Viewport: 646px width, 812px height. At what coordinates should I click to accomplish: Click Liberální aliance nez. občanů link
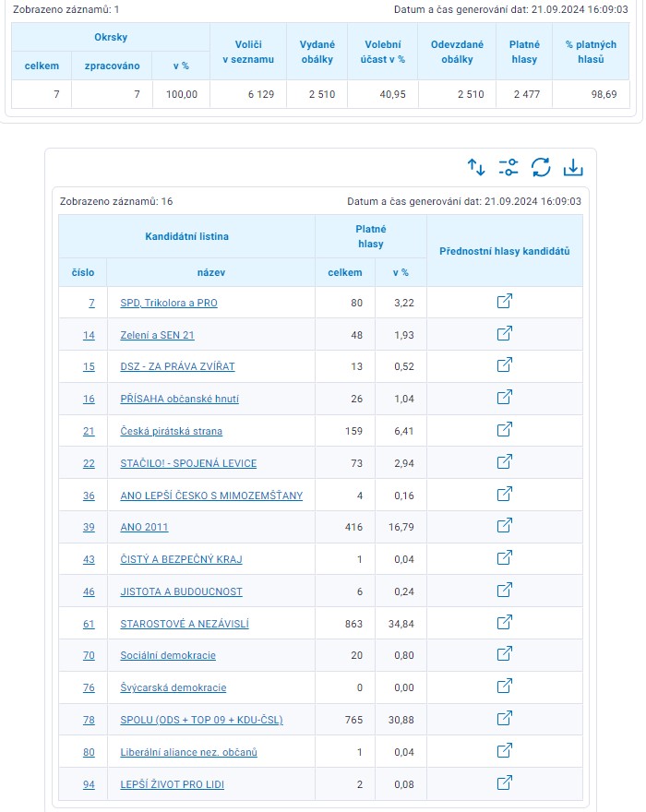coord(188,752)
